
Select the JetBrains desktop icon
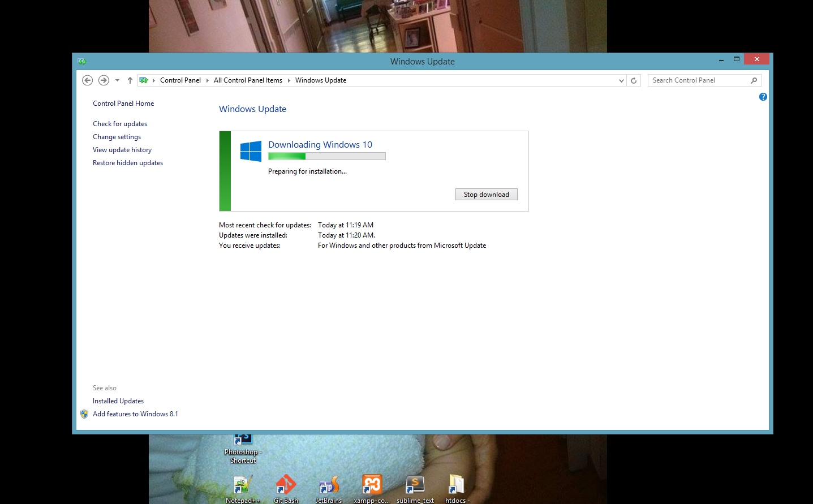[329, 489]
